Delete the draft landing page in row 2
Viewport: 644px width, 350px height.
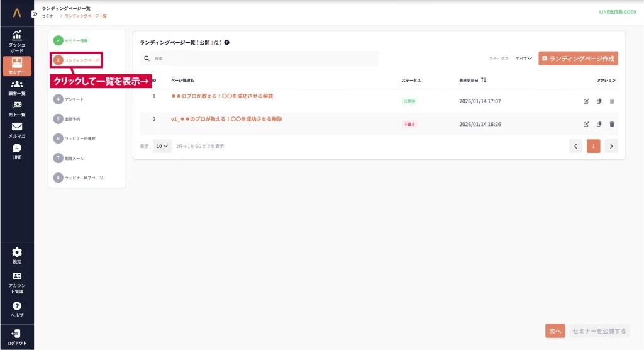611,124
